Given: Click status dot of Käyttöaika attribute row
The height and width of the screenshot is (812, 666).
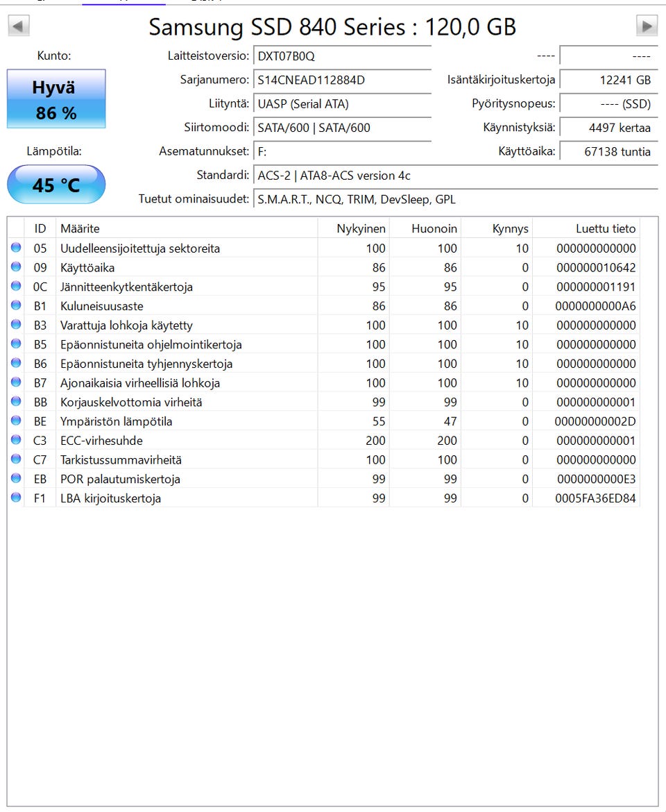Looking at the screenshot, I should tap(16, 267).
